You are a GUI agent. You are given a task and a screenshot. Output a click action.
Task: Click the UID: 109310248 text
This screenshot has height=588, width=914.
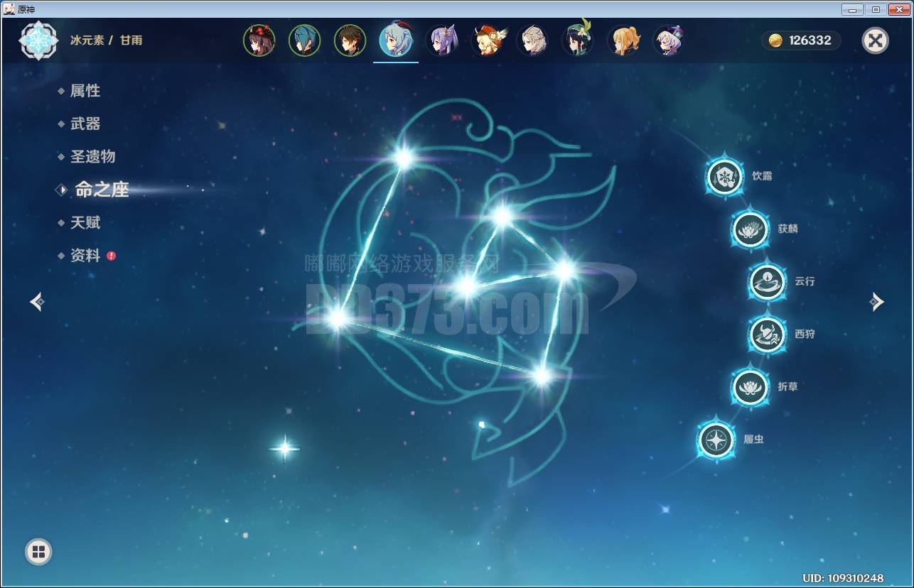(x=843, y=578)
